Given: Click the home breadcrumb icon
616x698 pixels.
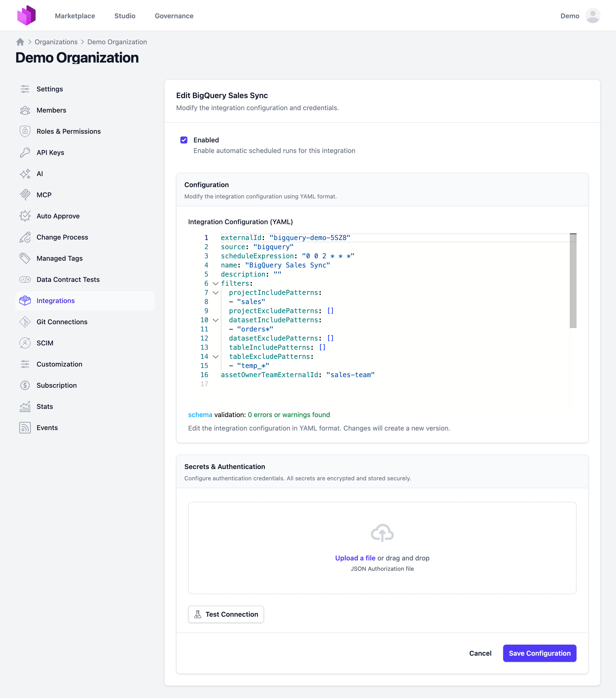Looking at the screenshot, I should tap(20, 42).
